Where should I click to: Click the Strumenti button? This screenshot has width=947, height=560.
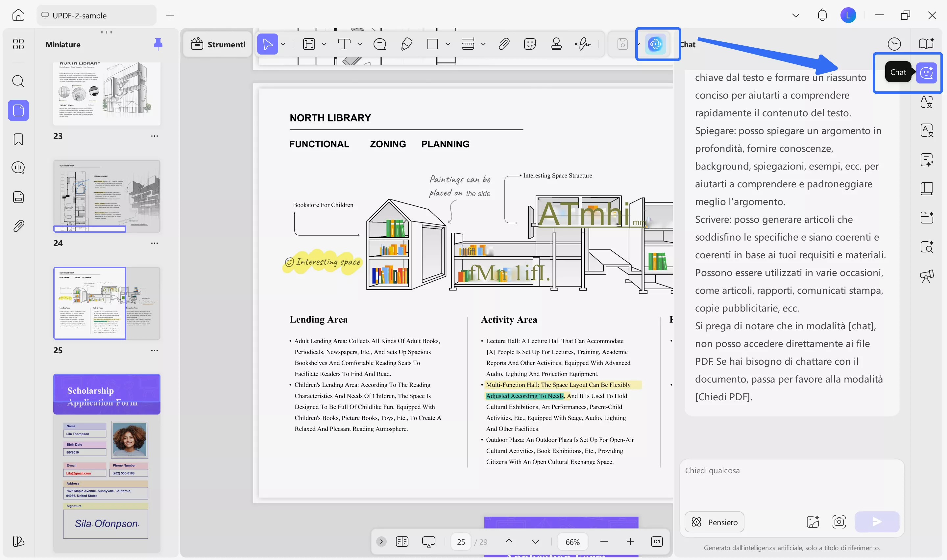click(217, 44)
